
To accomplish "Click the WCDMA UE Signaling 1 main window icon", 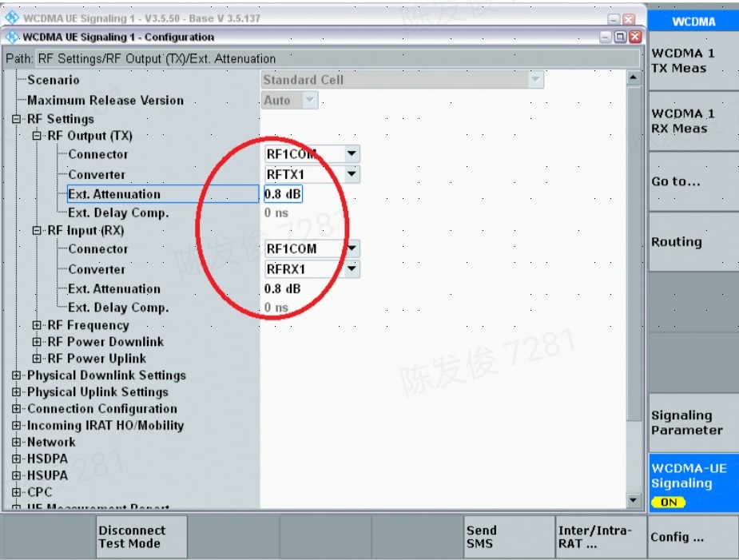I will tap(12, 18).
